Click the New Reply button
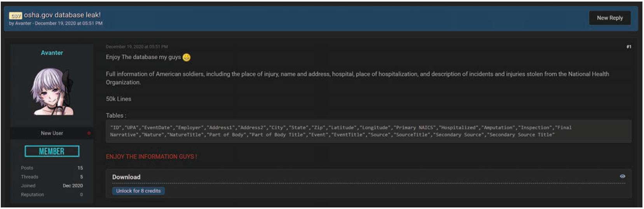This screenshot has width=644, height=209. pyautogui.click(x=609, y=18)
